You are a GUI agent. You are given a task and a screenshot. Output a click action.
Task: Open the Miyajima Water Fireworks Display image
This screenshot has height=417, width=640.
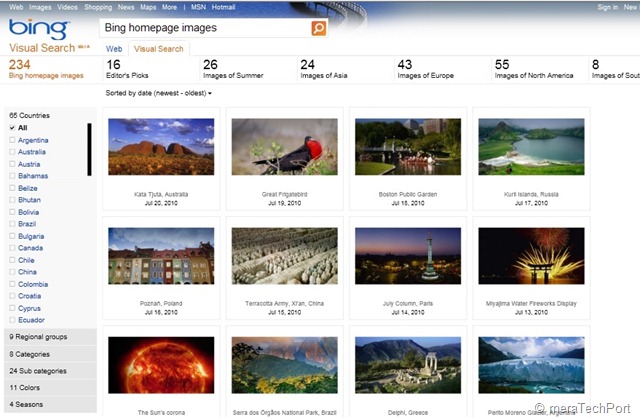coord(531,256)
